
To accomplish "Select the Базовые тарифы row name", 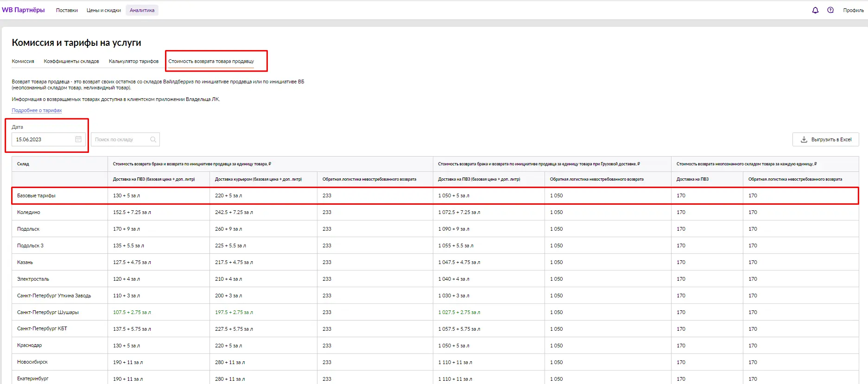I will coord(36,195).
